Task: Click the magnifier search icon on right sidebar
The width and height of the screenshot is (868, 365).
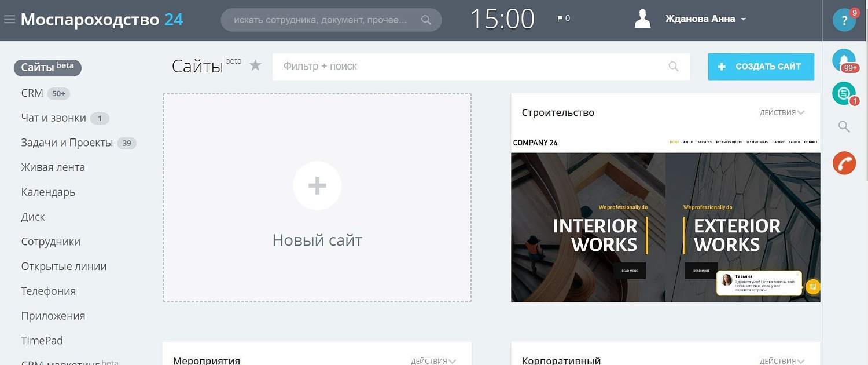Action: (844, 126)
